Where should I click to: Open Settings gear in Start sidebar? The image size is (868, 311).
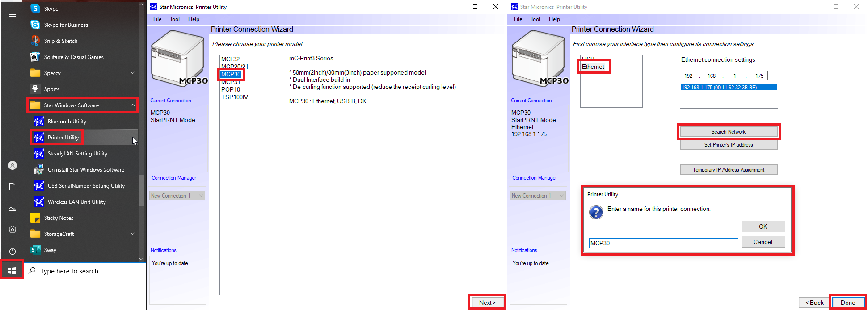[13, 230]
